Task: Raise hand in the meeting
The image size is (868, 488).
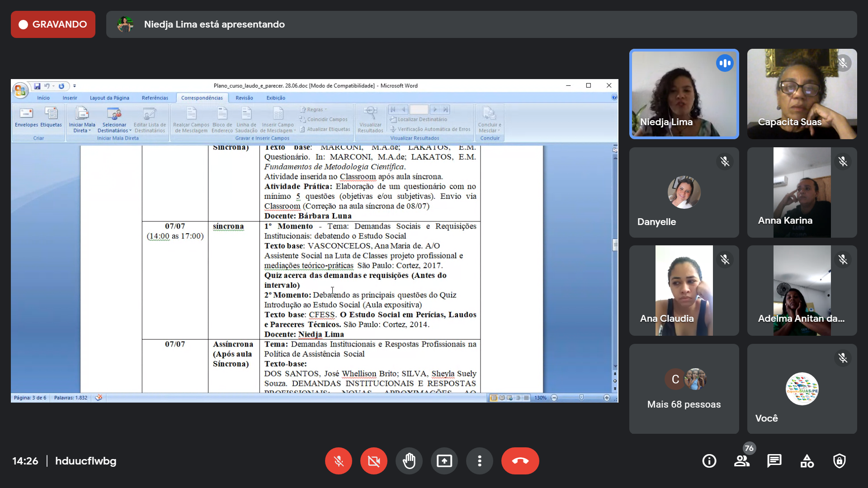Action: tap(409, 461)
